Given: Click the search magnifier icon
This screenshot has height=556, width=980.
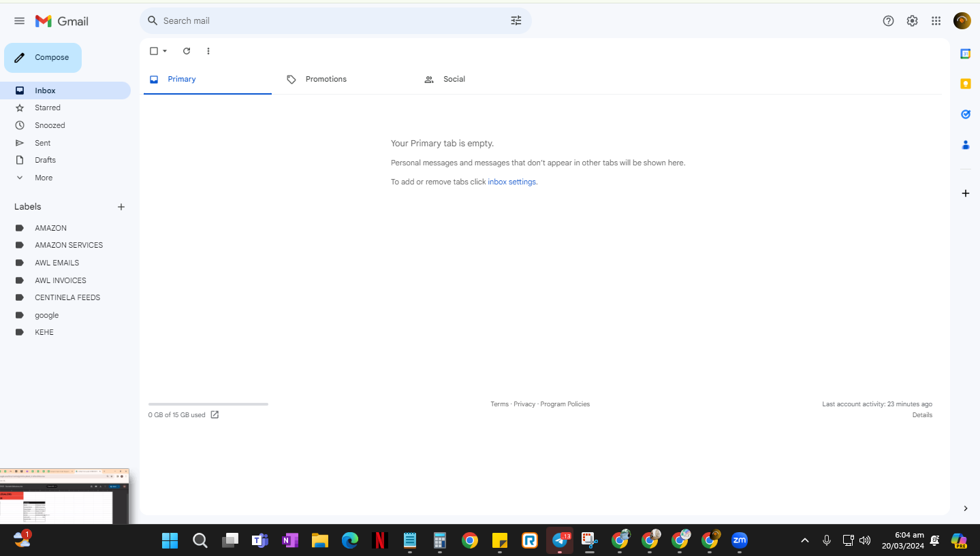Looking at the screenshot, I should coord(153,20).
